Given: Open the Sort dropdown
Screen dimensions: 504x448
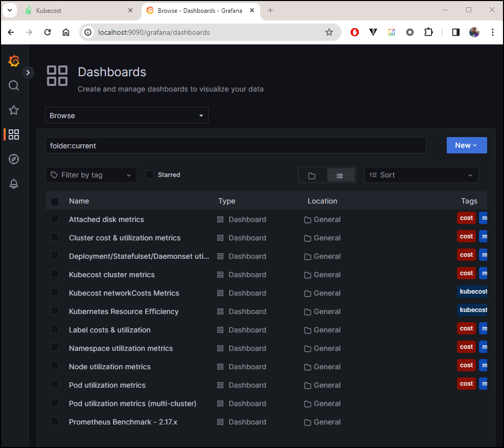Looking at the screenshot, I should [x=421, y=175].
